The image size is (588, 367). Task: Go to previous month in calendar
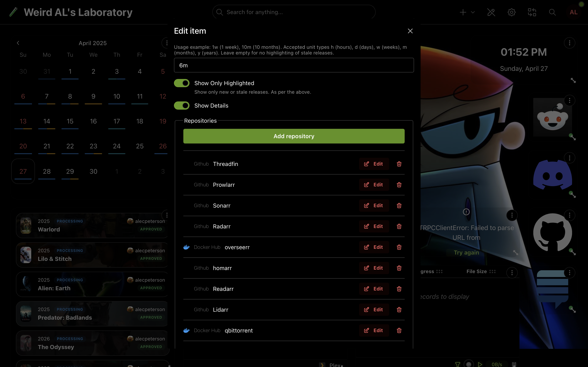point(18,43)
